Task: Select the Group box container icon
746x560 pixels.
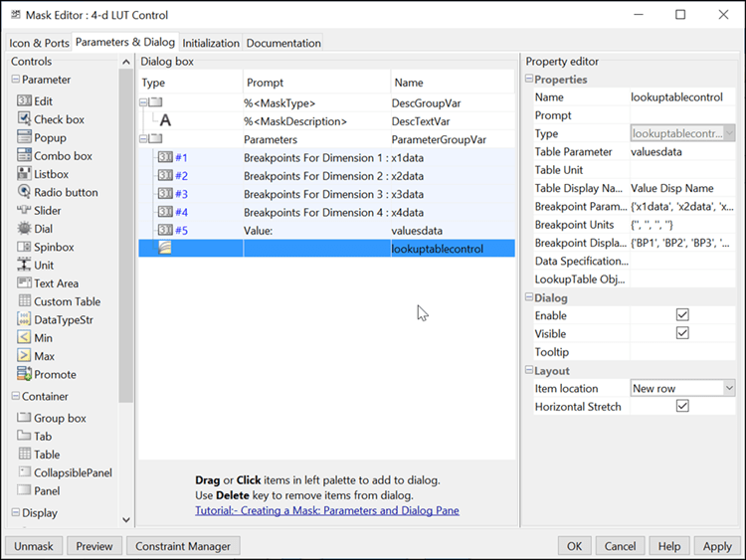Action: pyautogui.click(x=25, y=418)
